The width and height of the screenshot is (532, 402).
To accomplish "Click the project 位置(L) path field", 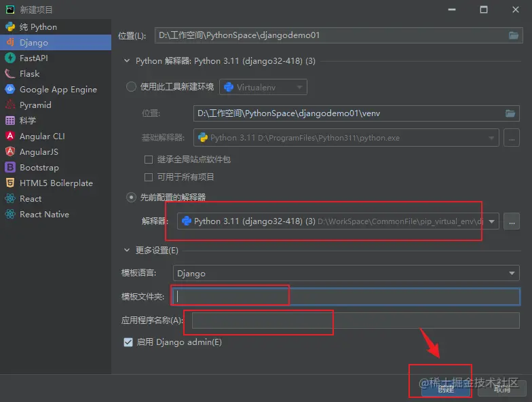I will click(x=339, y=35).
